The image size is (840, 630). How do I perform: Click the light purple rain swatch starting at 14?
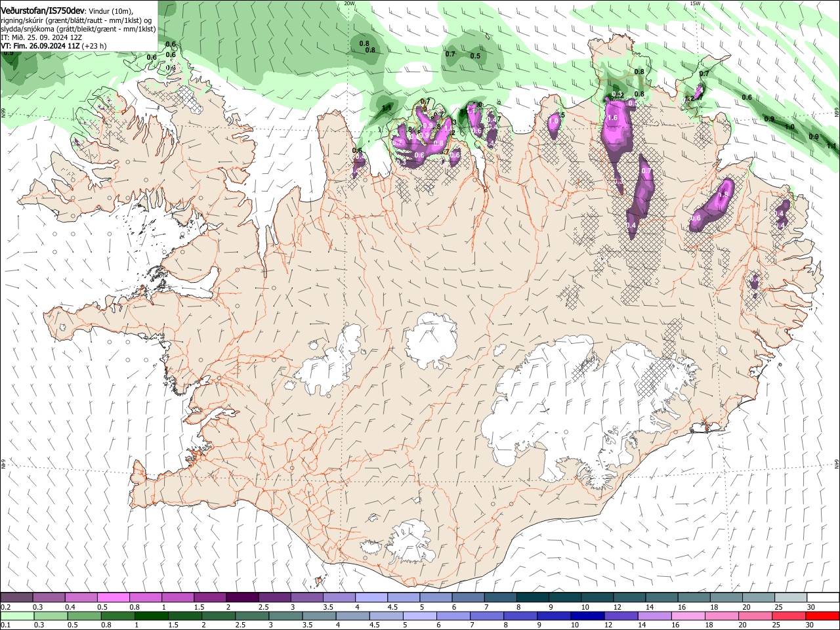(x=654, y=616)
